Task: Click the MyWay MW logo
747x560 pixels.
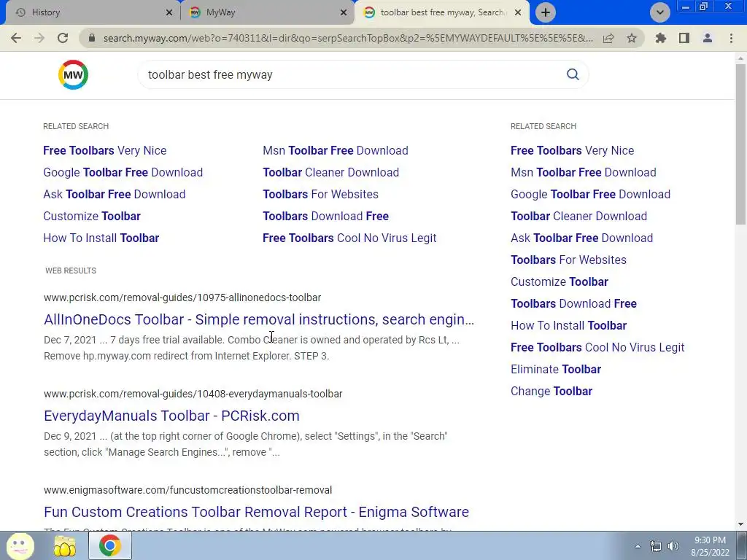Action: (73, 75)
